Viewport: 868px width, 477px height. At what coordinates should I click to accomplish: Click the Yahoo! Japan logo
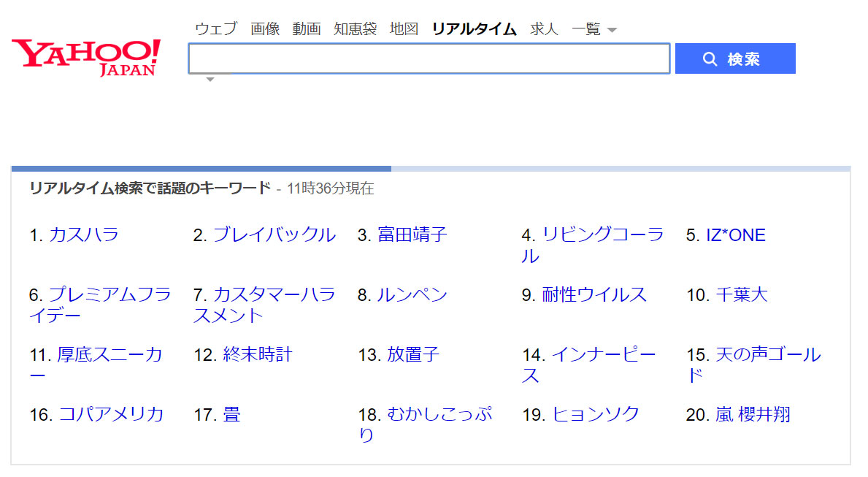tap(86, 58)
